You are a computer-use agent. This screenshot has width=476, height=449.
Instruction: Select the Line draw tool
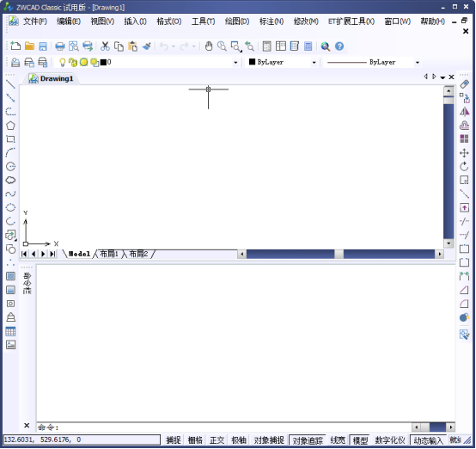click(x=10, y=84)
